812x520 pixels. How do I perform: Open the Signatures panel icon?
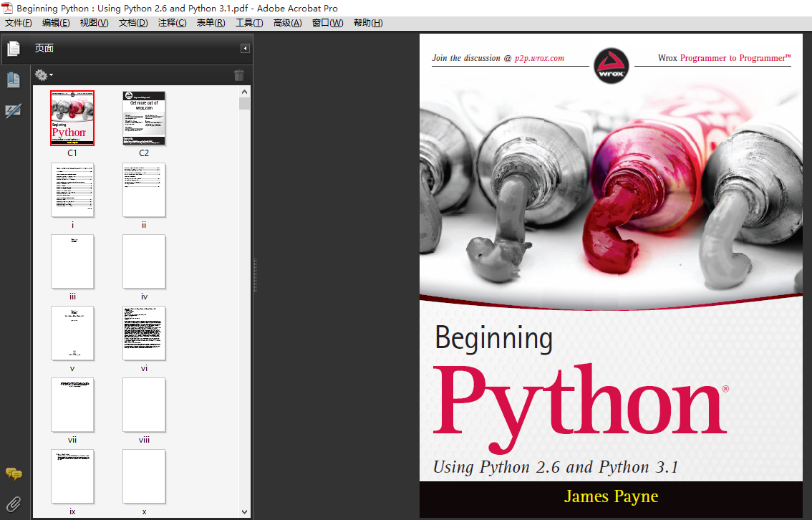[14, 110]
